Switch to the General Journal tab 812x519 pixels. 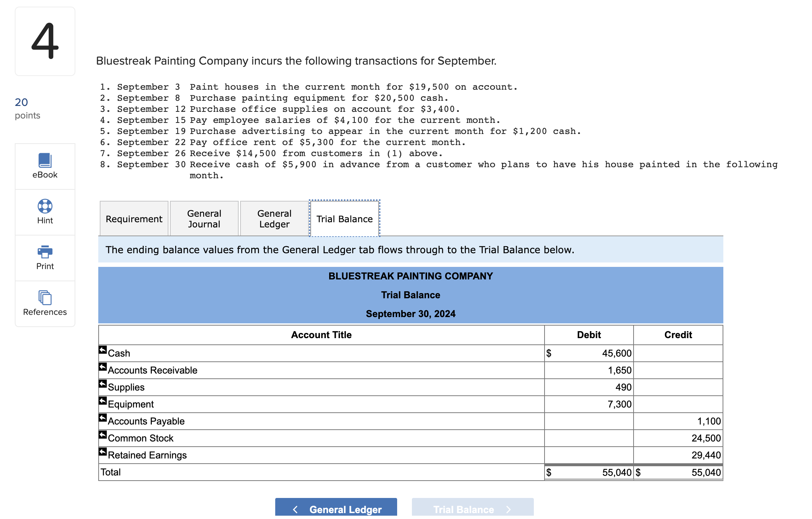point(204,219)
